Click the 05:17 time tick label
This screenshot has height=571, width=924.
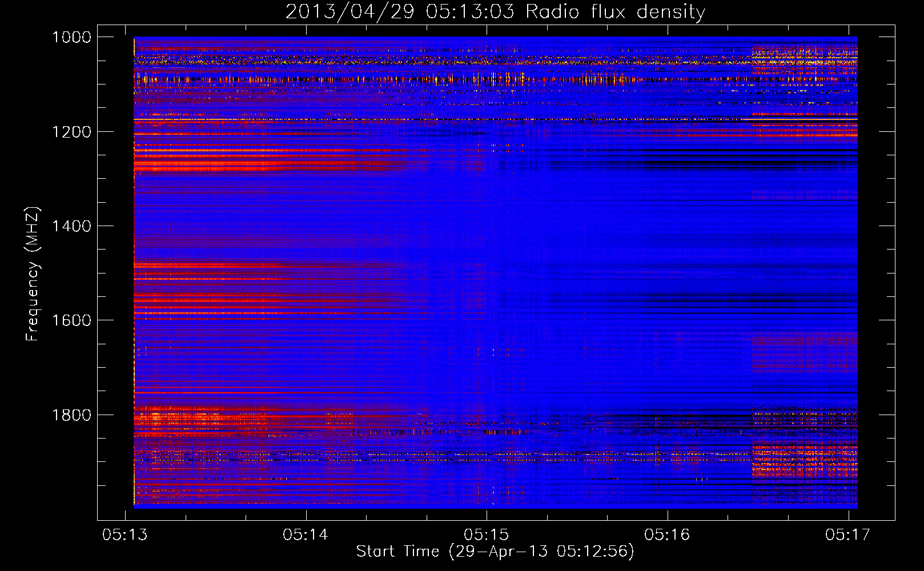point(848,534)
